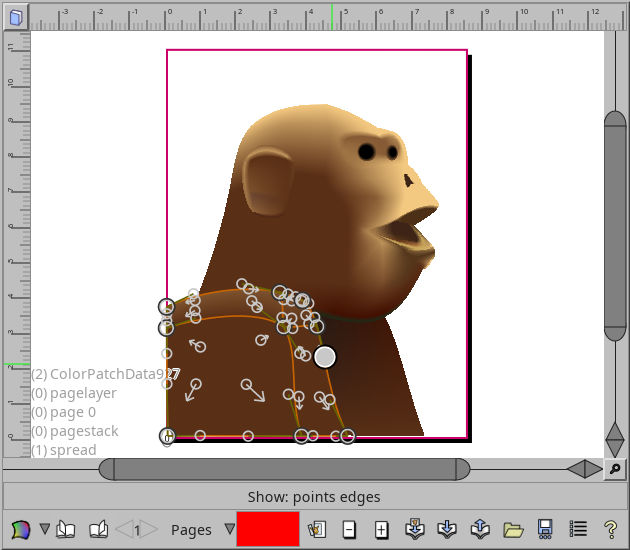Select the color mesh gradient tool icon
Image resolution: width=630 pixels, height=550 pixels.
click(x=21, y=530)
